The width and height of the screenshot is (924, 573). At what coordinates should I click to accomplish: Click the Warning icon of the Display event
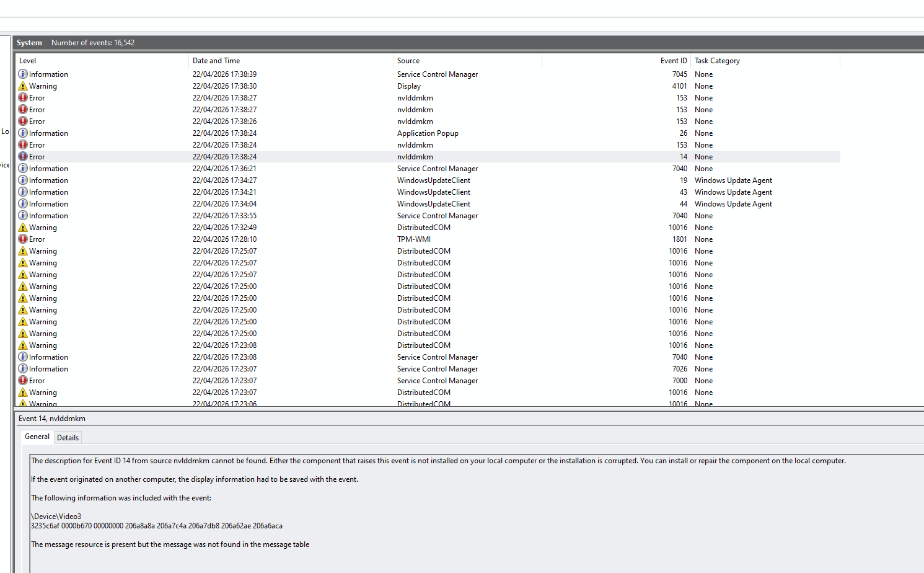coord(23,86)
